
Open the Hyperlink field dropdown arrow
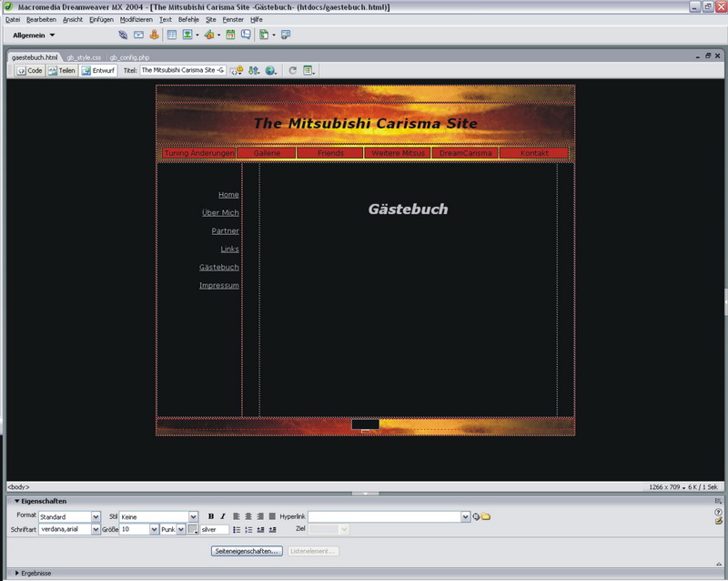click(466, 517)
